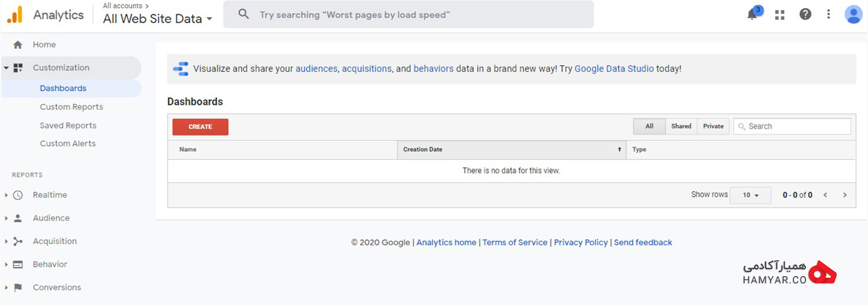
Task: Click the Conversions flag icon
Action: click(18, 287)
